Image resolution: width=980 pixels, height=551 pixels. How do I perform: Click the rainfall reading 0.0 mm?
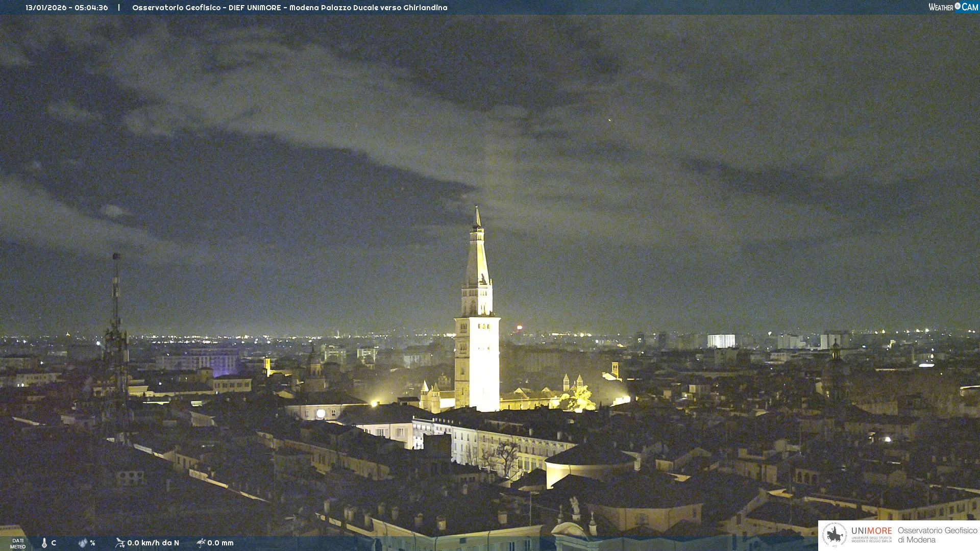[x=220, y=543]
